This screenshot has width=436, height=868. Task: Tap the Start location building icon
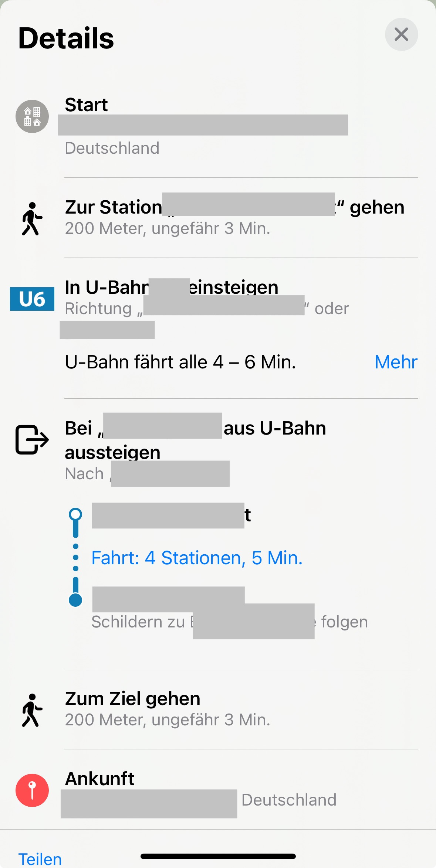pyautogui.click(x=32, y=116)
